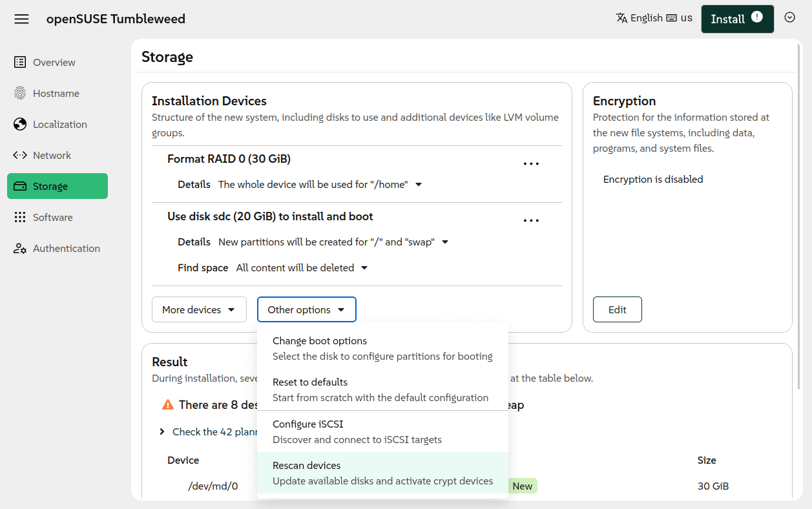The height and width of the screenshot is (509, 812).
Task: Expand the More devices dropdown
Action: [x=199, y=309]
